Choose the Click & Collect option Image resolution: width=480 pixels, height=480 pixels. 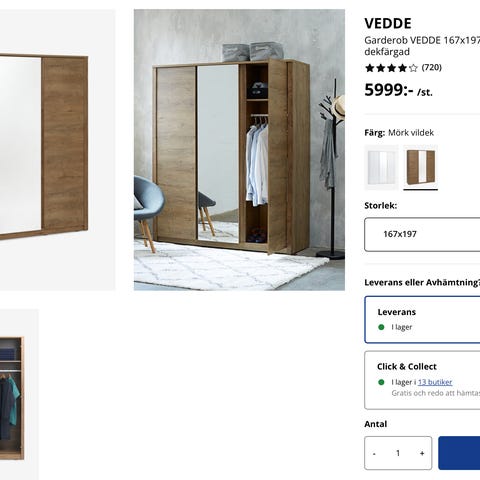[x=422, y=380]
